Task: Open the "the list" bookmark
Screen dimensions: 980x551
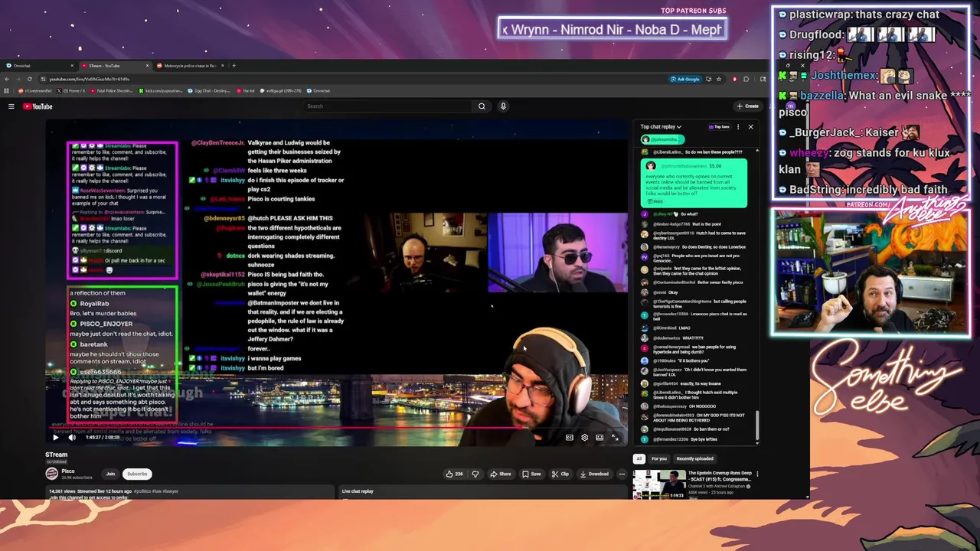Action: tap(246, 91)
